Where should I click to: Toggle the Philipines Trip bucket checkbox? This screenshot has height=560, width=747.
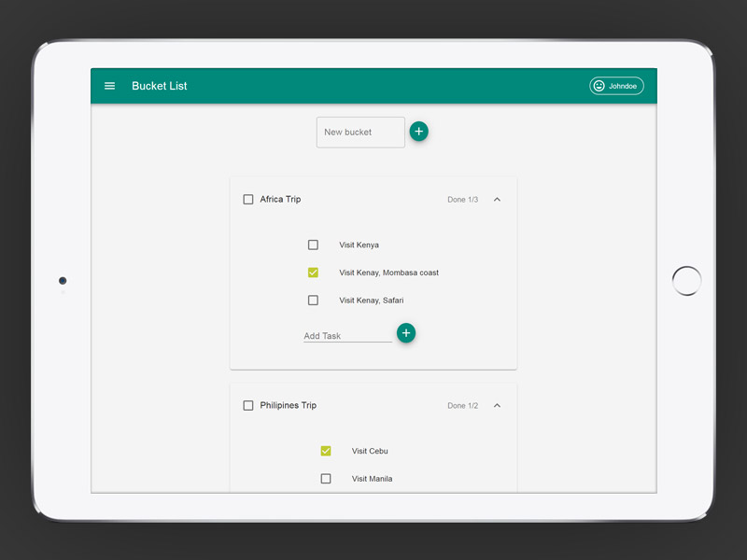point(248,406)
